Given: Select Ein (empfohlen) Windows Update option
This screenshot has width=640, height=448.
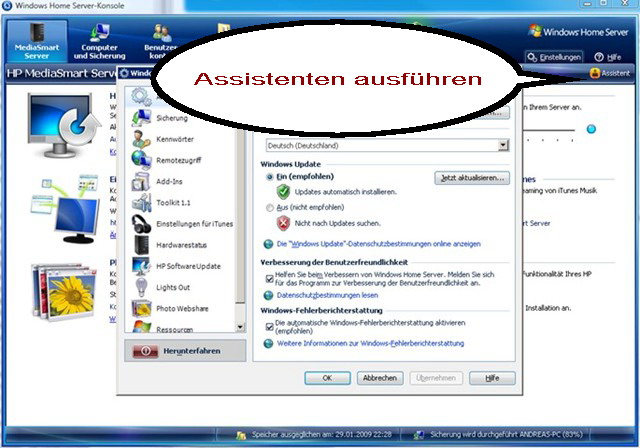Looking at the screenshot, I should pos(300,177).
